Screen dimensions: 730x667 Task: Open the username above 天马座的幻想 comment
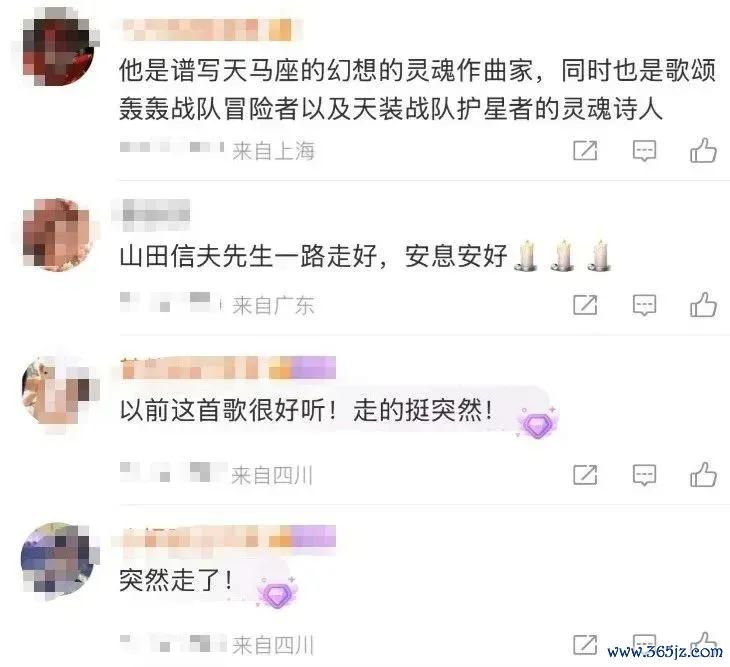pyautogui.click(x=206, y=29)
